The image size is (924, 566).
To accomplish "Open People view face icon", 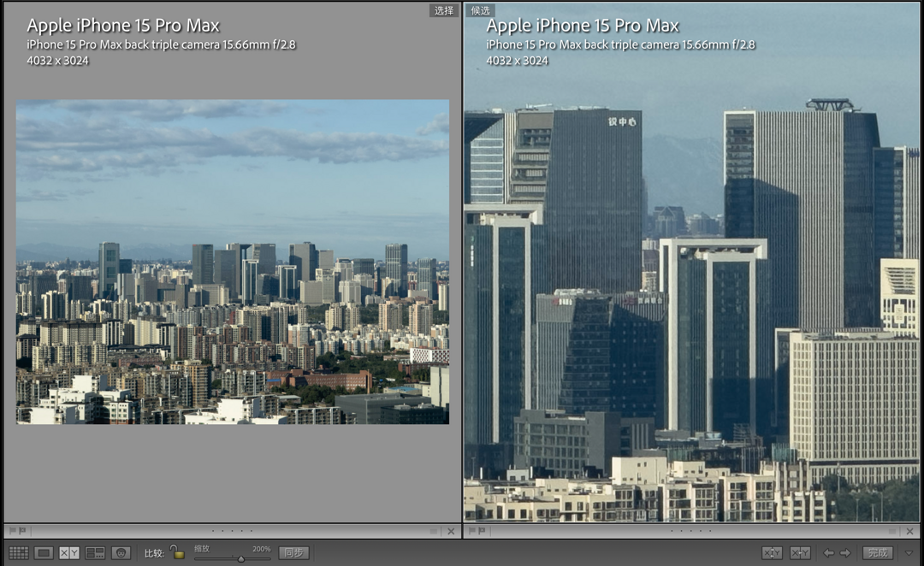I will [121, 553].
